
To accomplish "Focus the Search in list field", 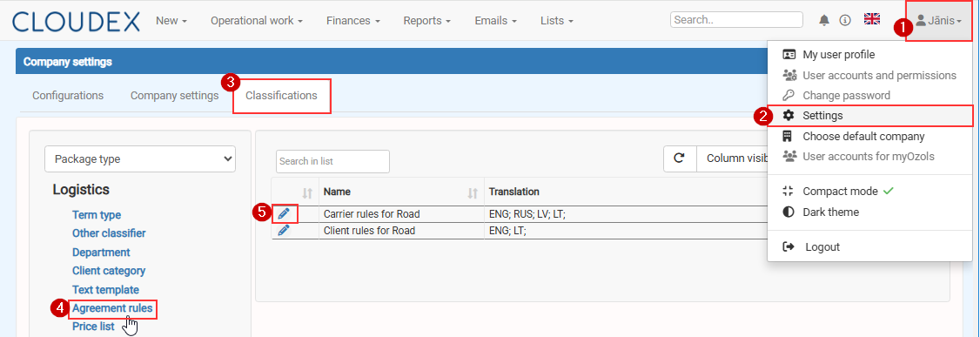I will (332, 161).
